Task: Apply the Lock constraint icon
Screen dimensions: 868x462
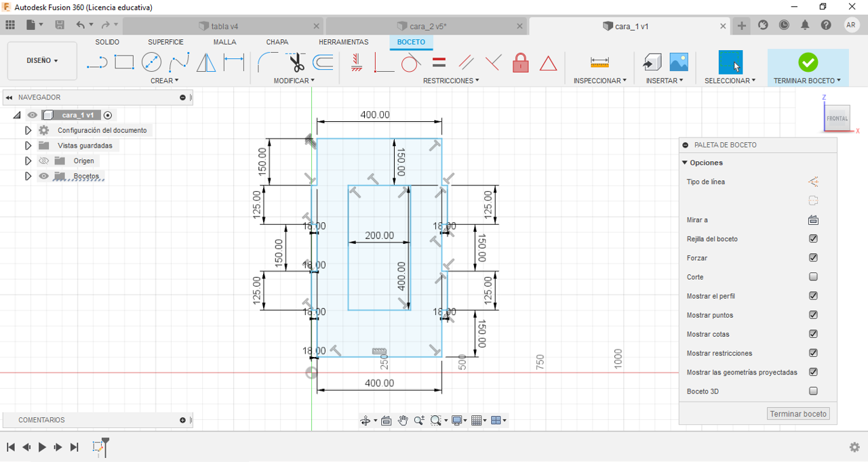Action: tap(520, 63)
